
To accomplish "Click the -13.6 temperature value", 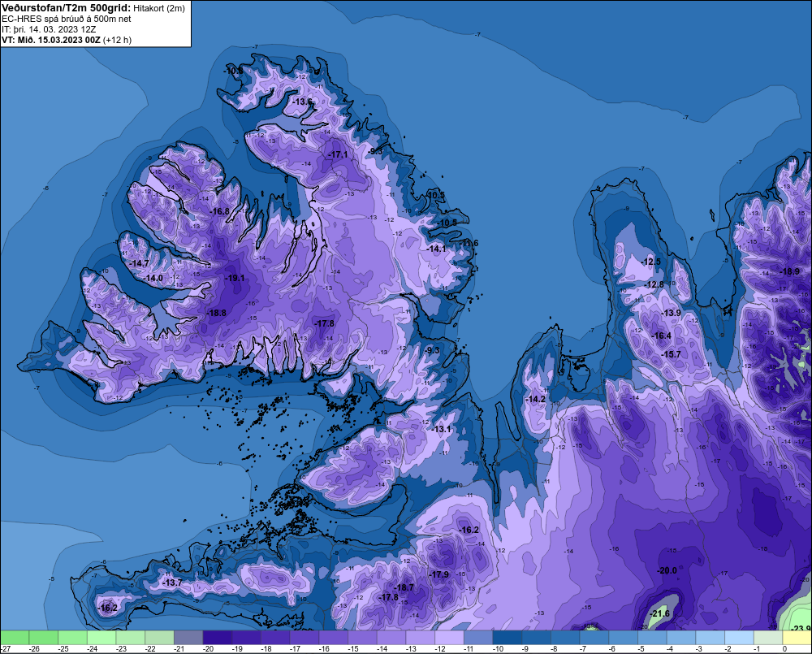I will tap(303, 102).
